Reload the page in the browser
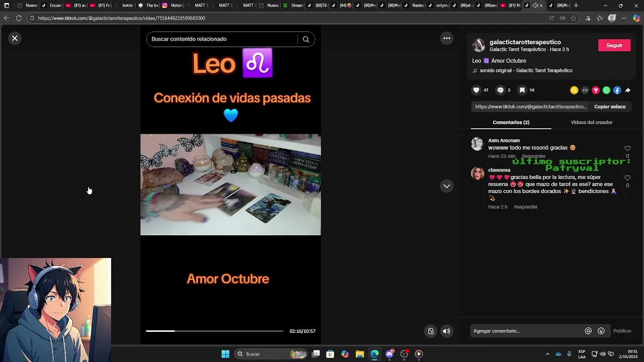Viewport: 644px width, 362px height. [x=19, y=18]
